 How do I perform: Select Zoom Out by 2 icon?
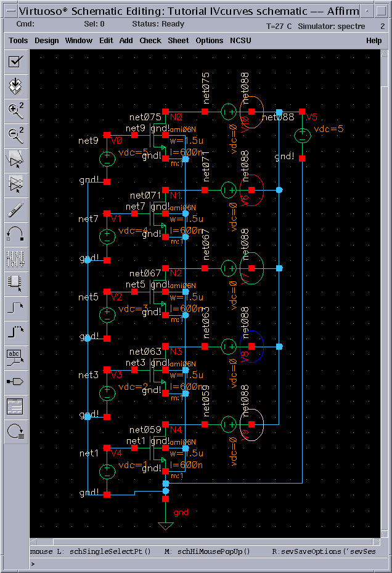click(x=15, y=136)
